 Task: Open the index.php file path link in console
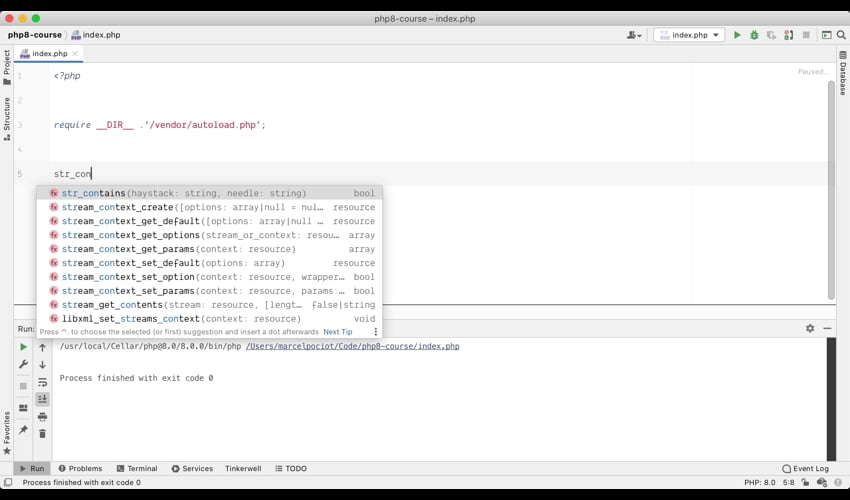coord(352,346)
